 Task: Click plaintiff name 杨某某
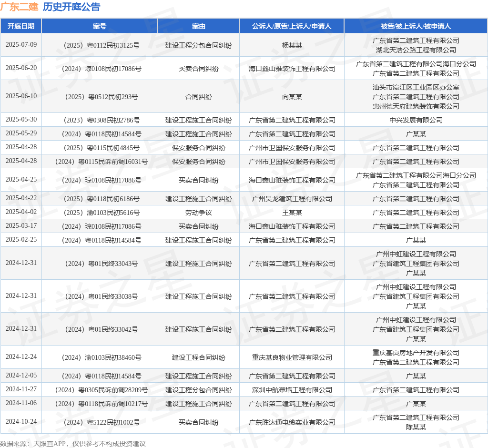pos(292,45)
